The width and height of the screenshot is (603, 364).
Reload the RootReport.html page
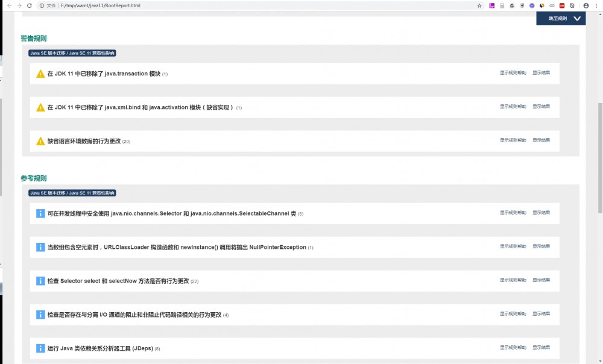point(29,5)
